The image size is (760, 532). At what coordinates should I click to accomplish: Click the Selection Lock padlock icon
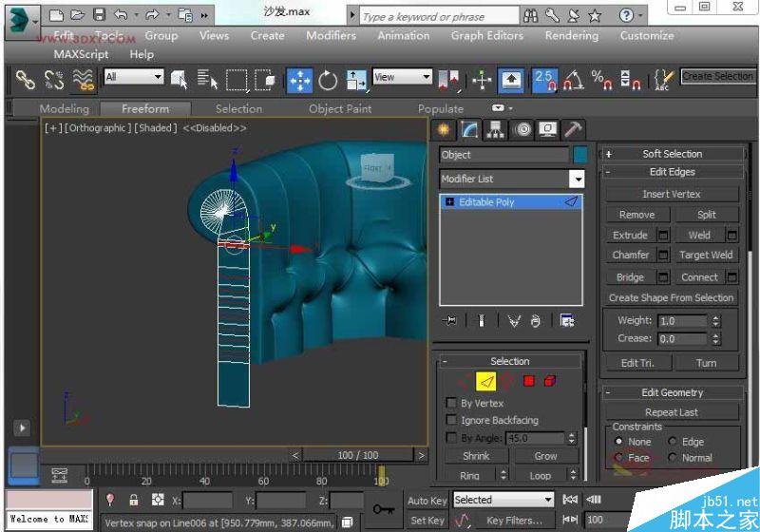click(x=134, y=500)
